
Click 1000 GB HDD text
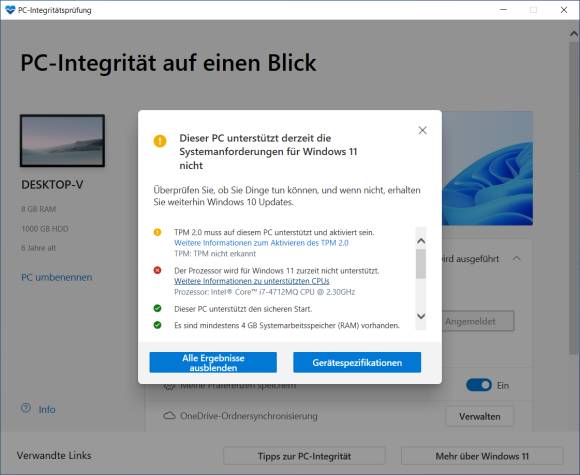point(45,229)
